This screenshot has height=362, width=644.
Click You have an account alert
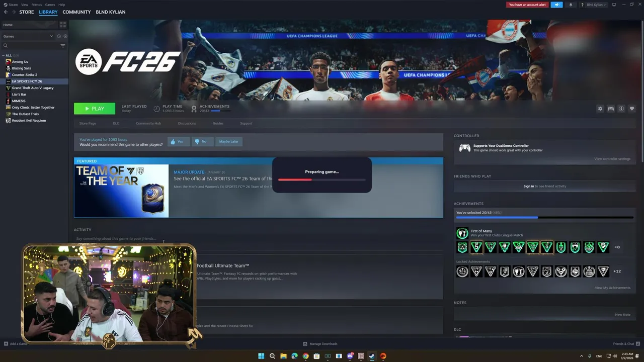(x=527, y=5)
